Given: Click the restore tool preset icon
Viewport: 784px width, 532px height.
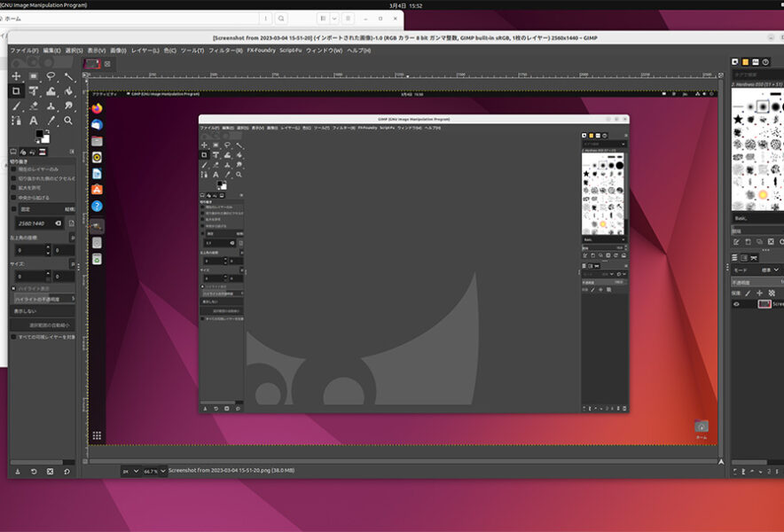Looking at the screenshot, I should click(x=34, y=472).
